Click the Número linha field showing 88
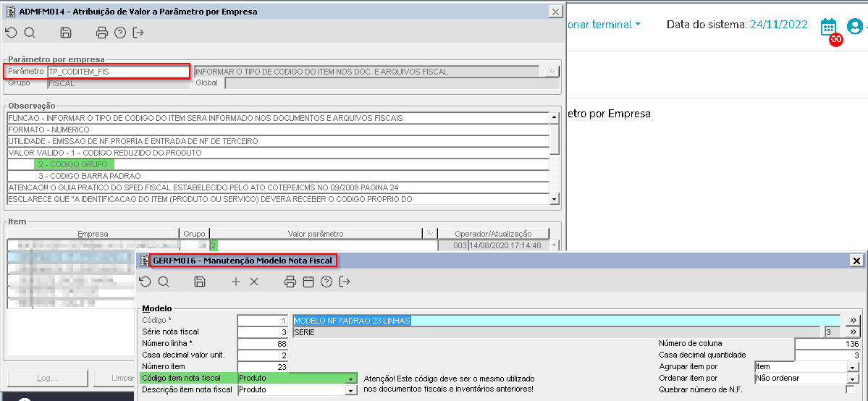Viewport: 868px width, 401px height. [263, 343]
